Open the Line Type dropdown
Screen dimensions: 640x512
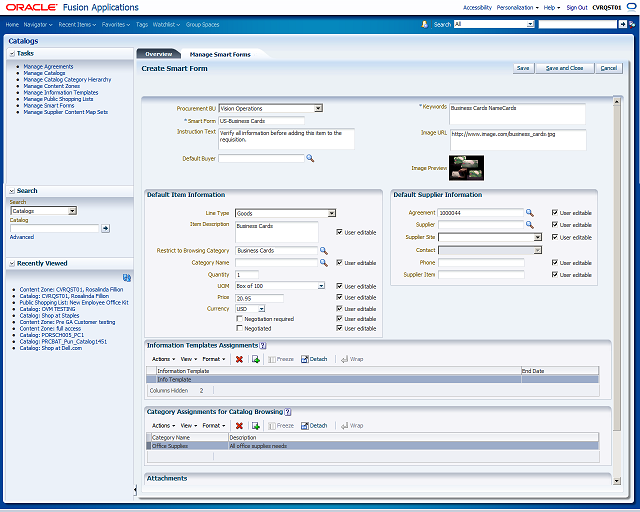332,213
